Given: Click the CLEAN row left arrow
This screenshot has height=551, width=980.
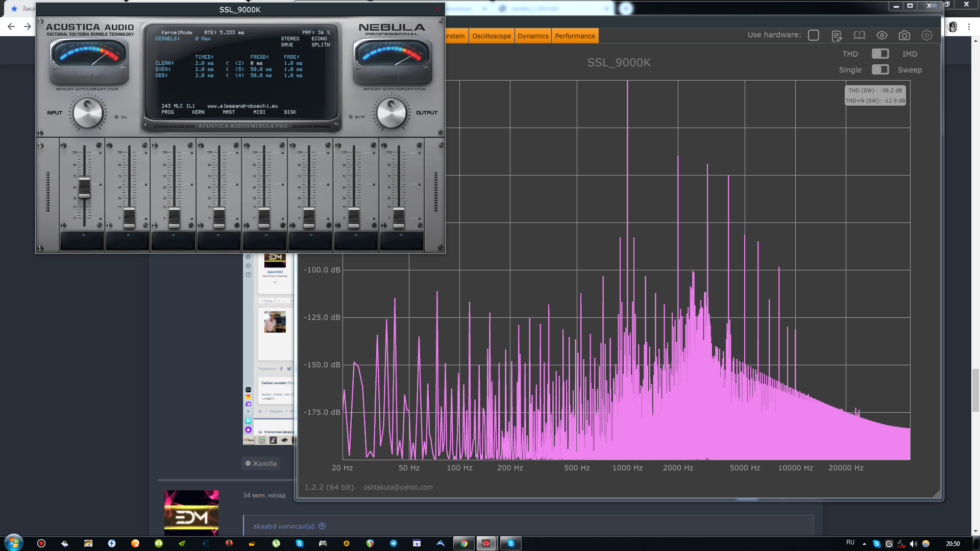Looking at the screenshot, I should pos(227,63).
